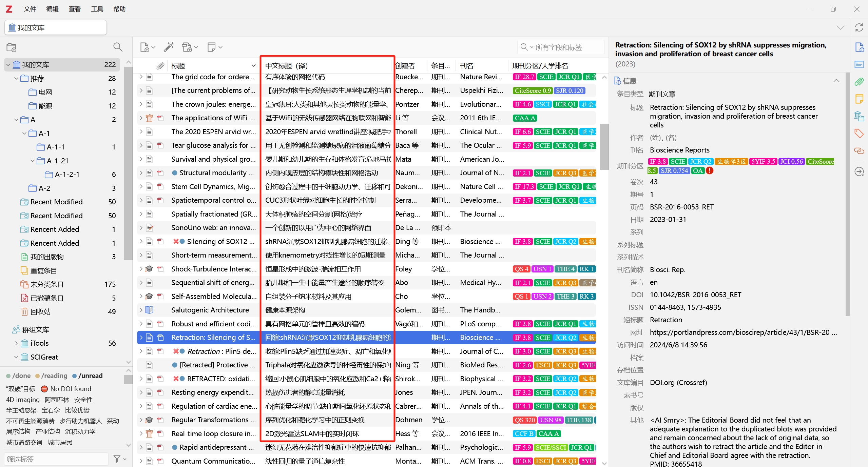868x467 pixels.
Task: Click the sync with Zotero icon
Action: tap(859, 27)
